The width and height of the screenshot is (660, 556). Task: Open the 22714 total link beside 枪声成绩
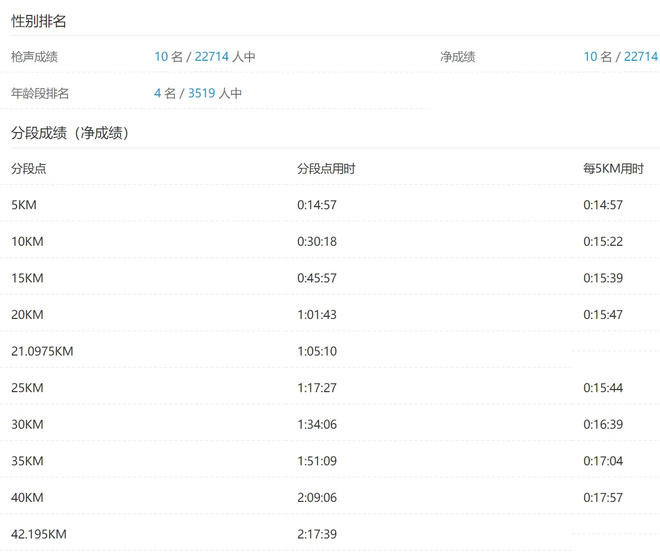(211, 57)
